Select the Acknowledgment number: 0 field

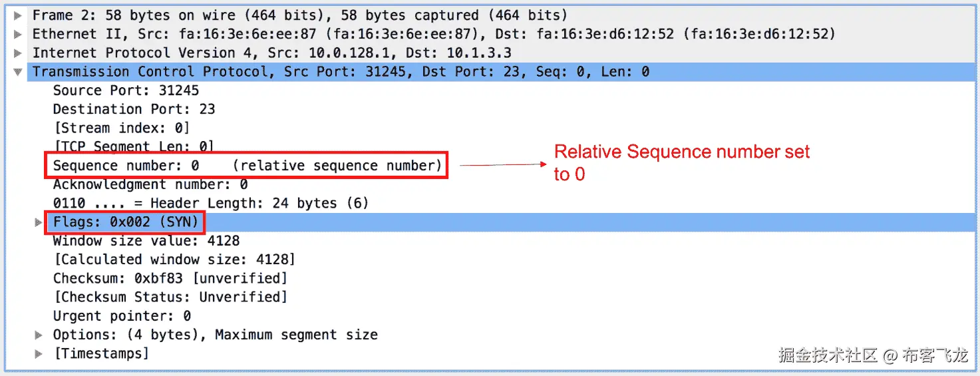pos(150,184)
